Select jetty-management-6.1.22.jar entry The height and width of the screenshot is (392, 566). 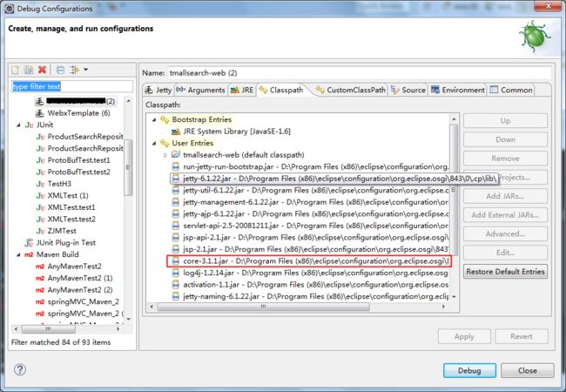pyautogui.click(x=310, y=202)
